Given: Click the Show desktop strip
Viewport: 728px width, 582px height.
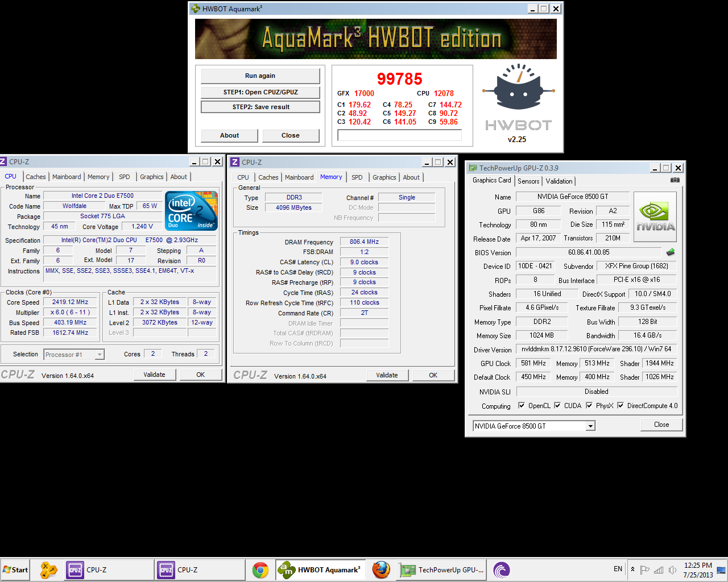Looking at the screenshot, I should (x=721, y=570).
